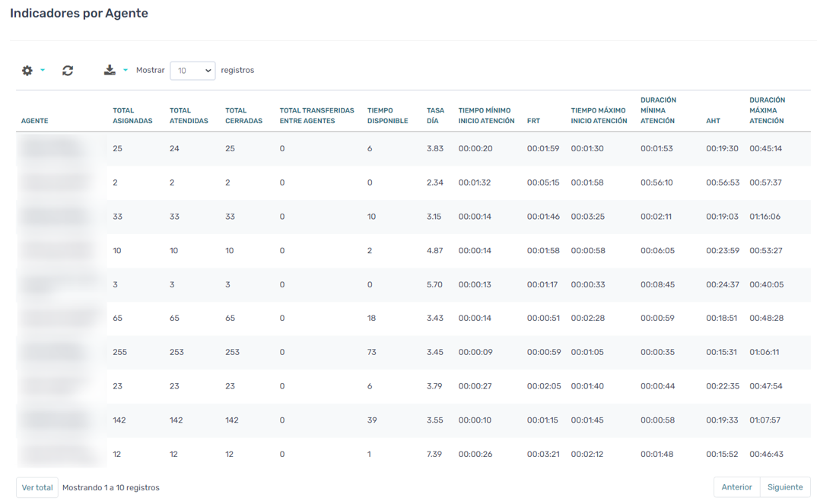Select the AHT value 00:15:31
817x504 pixels.
pyautogui.click(x=722, y=352)
